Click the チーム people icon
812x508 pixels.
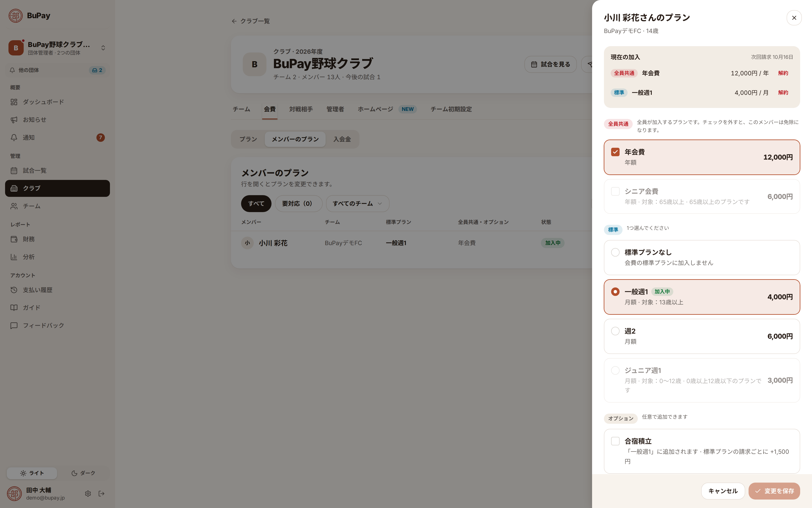coord(14,206)
